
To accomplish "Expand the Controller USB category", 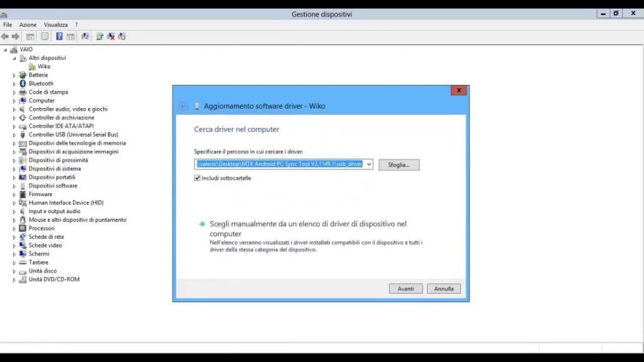I will (14, 135).
